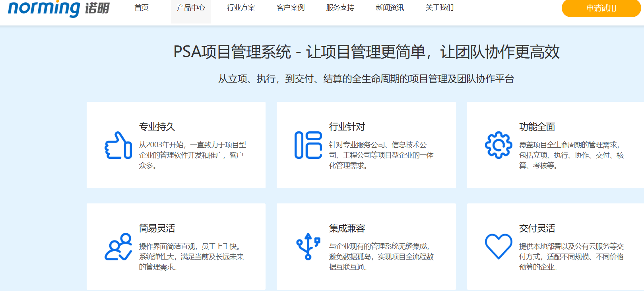Click the orange 申请试用 button

click(601, 8)
